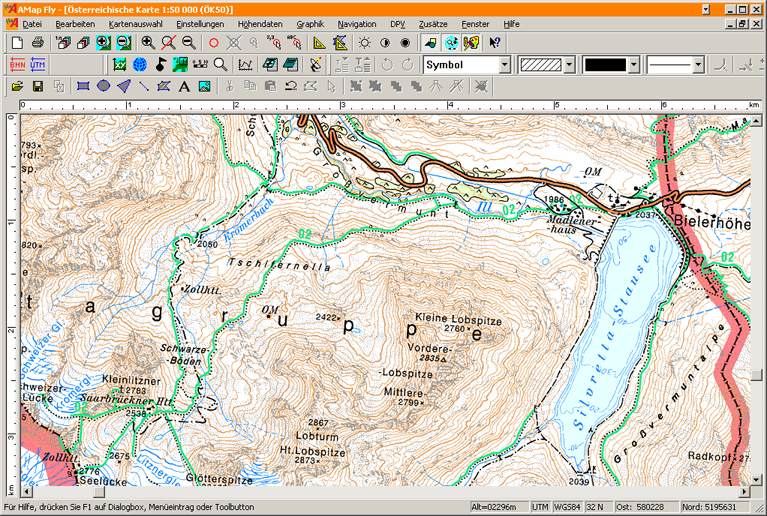The height and width of the screenshot is (516, 767).
Task: Click the GPS satellite dish icon
Action: coord(316,65)
